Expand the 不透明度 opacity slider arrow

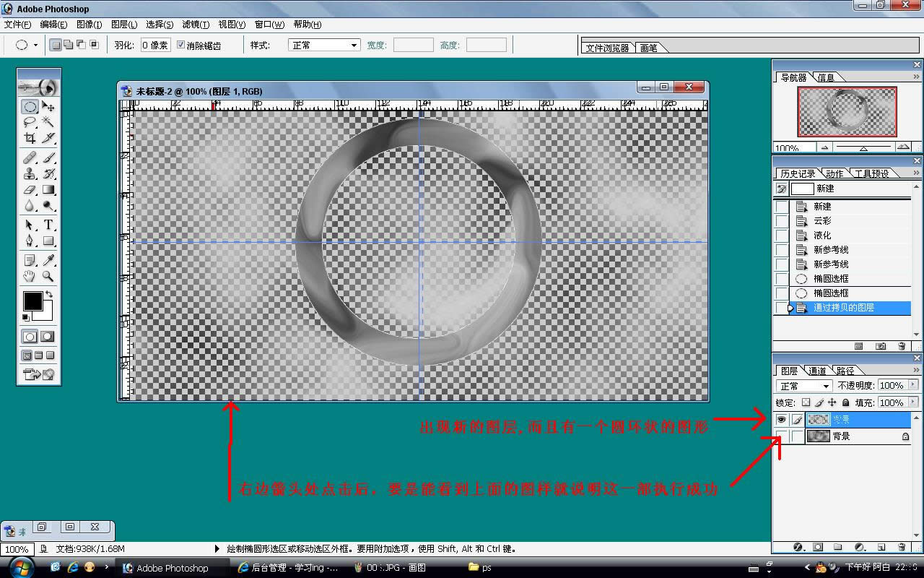click(x=913, y=386)
